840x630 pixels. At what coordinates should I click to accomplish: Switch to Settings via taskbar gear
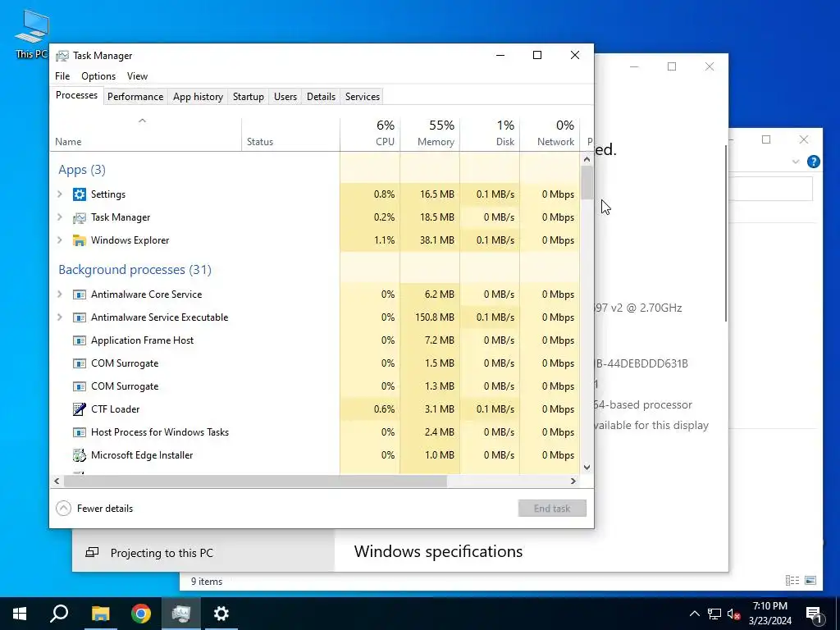click(x=221, y=614)
